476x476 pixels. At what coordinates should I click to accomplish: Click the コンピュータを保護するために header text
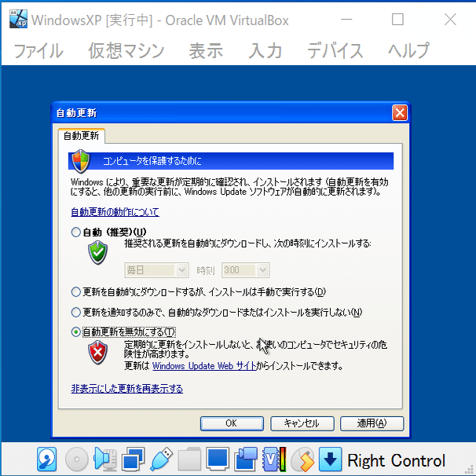coord(152,161)
